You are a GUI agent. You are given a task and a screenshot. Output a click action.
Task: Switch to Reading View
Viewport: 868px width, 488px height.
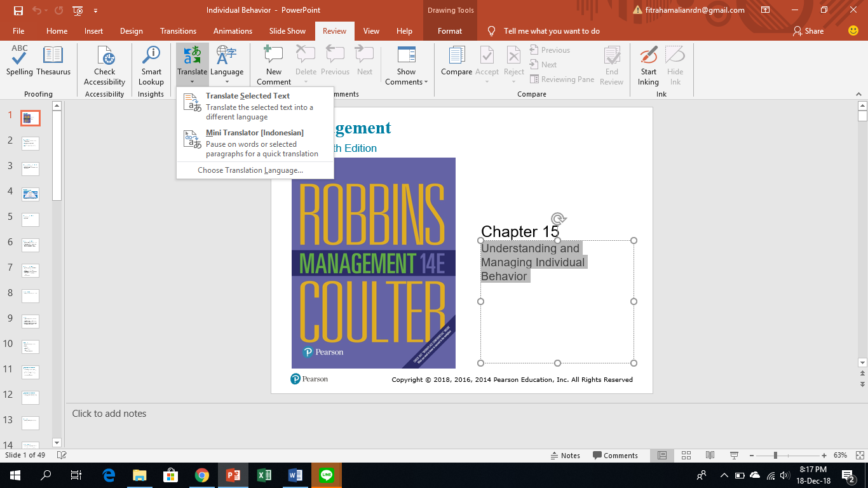click(x=710, y=456)
